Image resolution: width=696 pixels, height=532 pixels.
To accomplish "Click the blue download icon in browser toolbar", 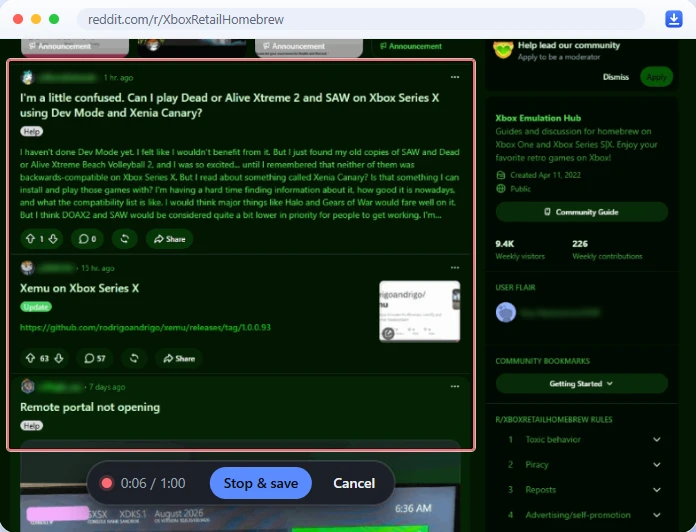I will tap(673, 20).
